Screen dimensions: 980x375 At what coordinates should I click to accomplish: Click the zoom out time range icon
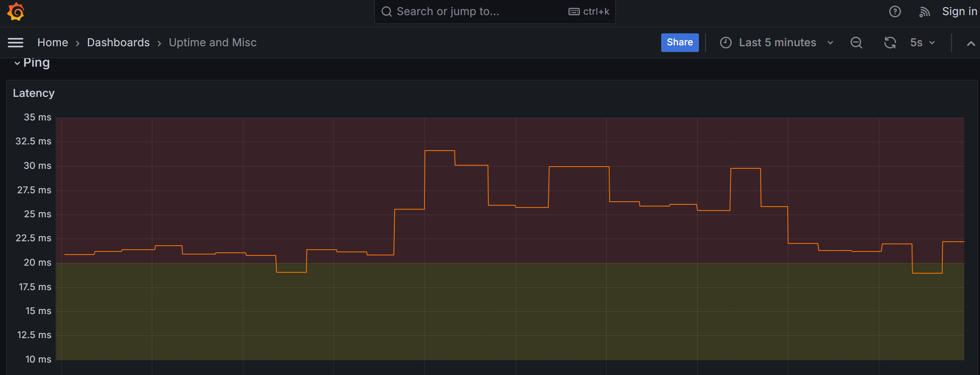pyautogui.click(x=856, y=43)
